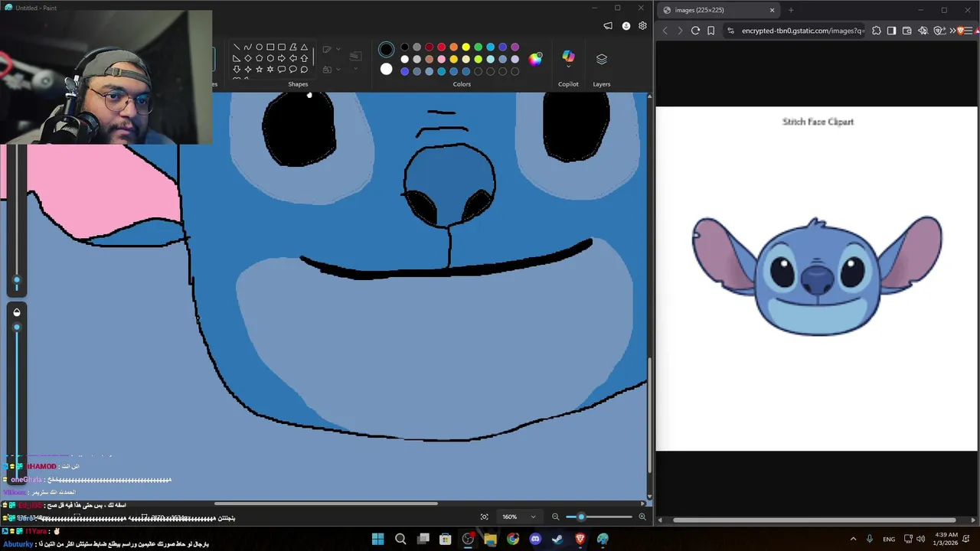Select the curve shape in Shapes gallery
980x551 pixels.
pyautogui.click(x=247, y=47)
